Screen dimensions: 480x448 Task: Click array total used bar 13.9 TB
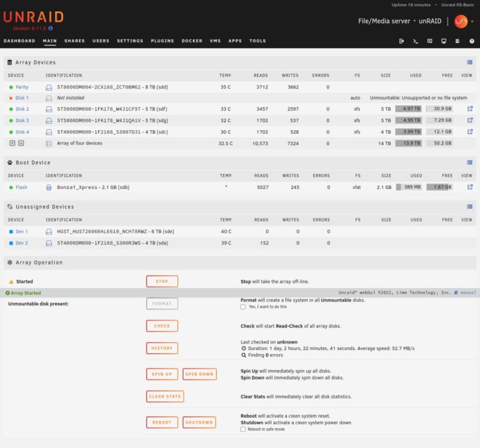click(408, 143)
